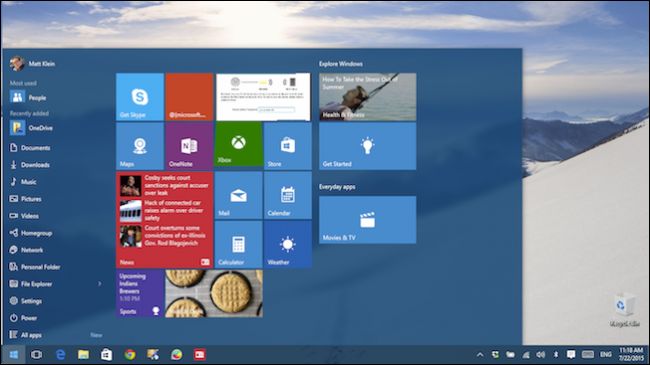Launch the Movies & TV tile
This screenshot has height=365, width=650.
368,220
